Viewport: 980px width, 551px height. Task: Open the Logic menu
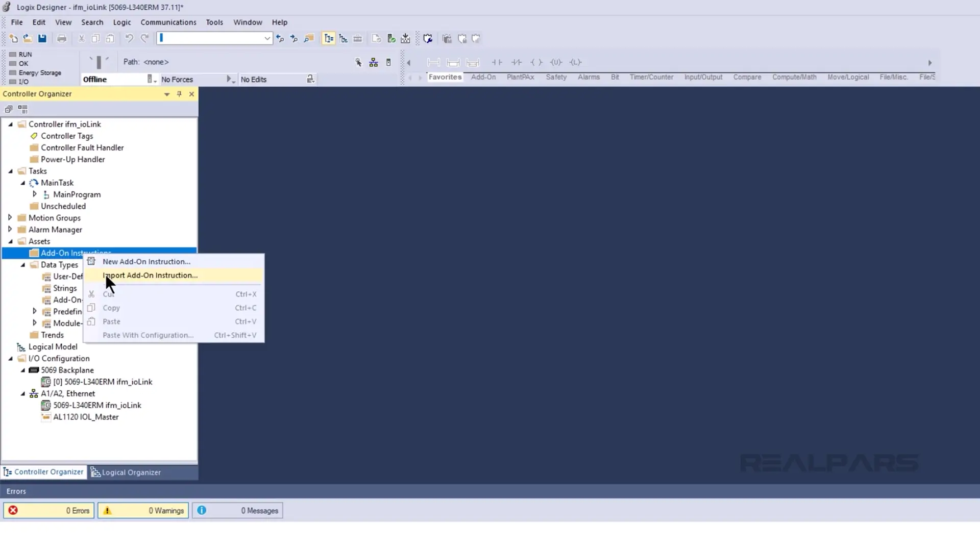coord(122,22)
